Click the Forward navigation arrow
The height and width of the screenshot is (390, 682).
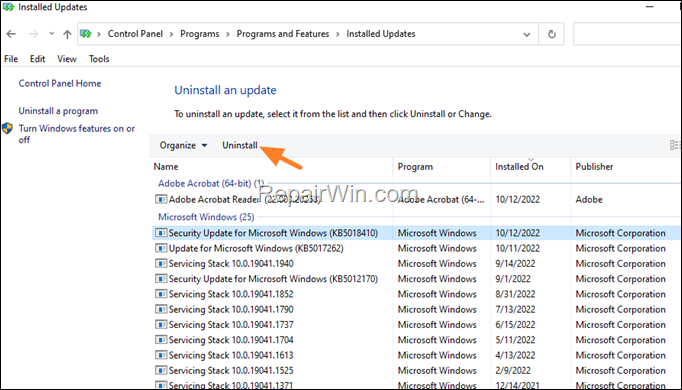(x=33, y=34)
